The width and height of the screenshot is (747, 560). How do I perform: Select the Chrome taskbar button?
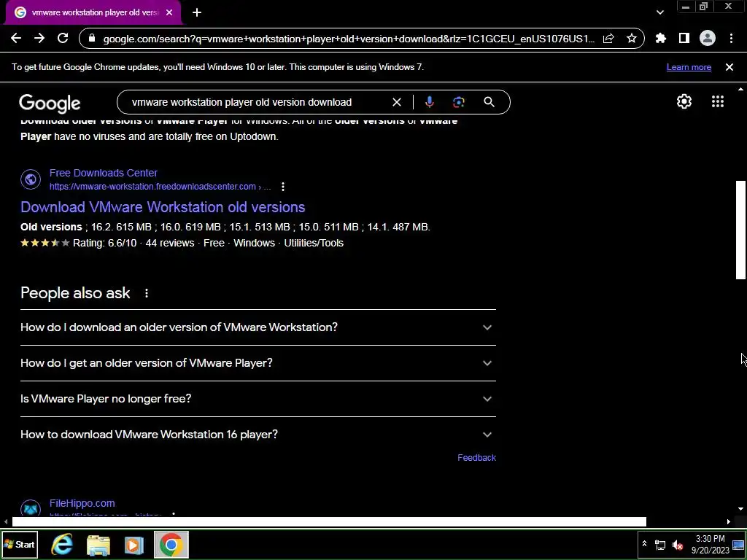[171, 545]
